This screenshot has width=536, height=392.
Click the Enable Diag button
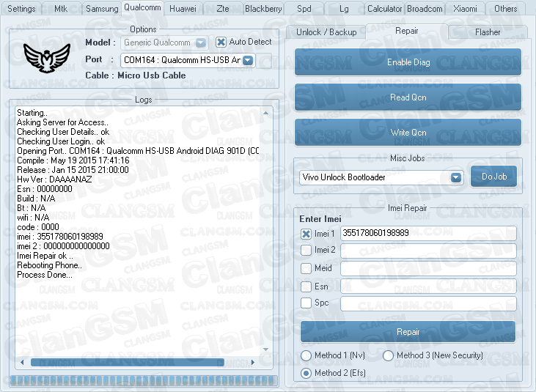point(408,62)
